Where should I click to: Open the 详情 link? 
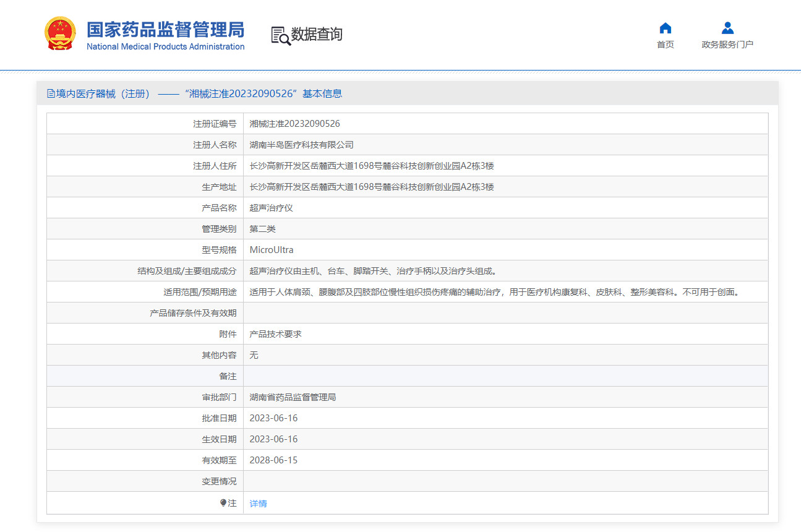(x=259, y=504)
